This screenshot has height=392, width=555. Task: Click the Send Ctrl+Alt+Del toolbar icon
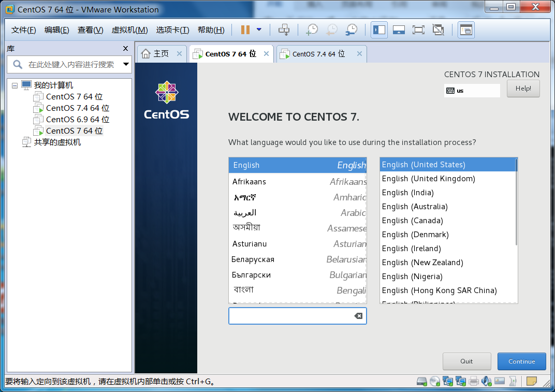[x=284, y=30]
